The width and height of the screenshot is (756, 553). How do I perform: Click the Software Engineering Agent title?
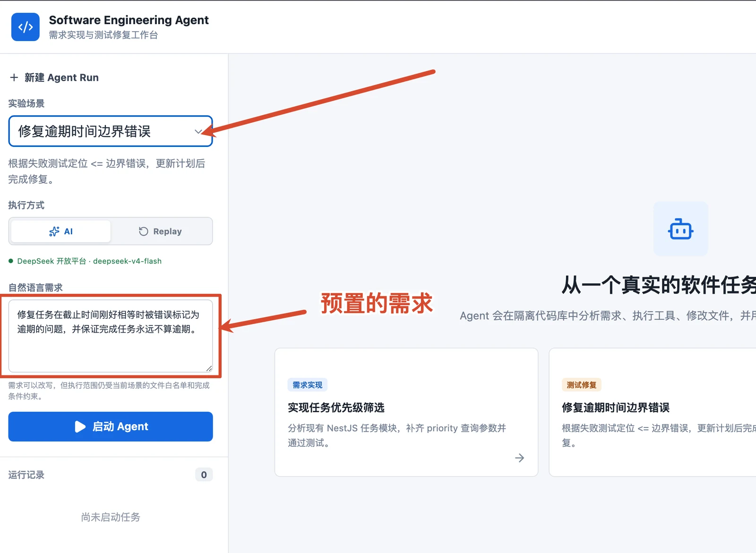point(129,20)
